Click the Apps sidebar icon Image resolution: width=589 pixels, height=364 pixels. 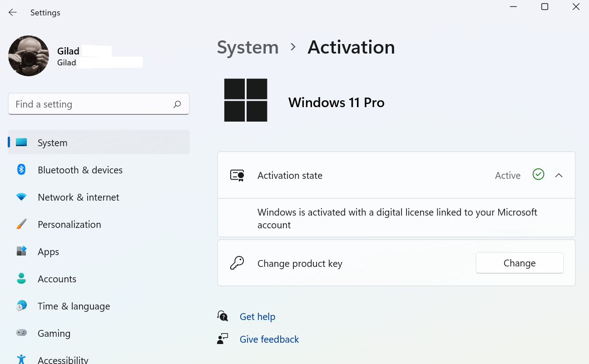pyautogui.click(x=21, y=251)
